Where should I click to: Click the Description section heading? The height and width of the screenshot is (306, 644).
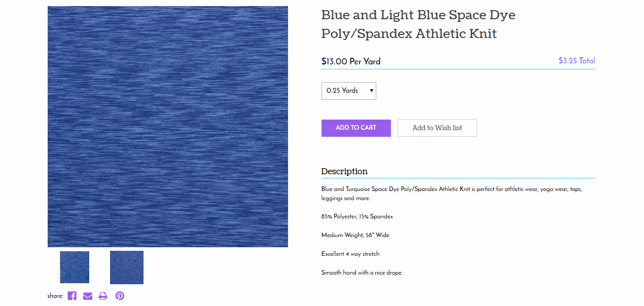pos(344,171)
